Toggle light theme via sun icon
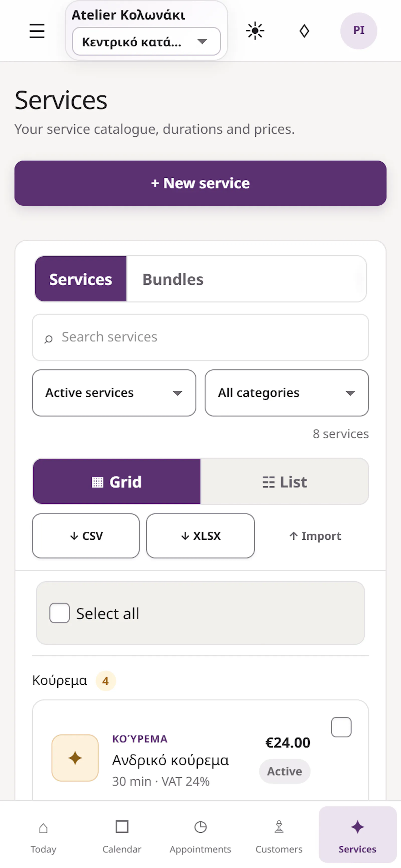 click(255, 31)
